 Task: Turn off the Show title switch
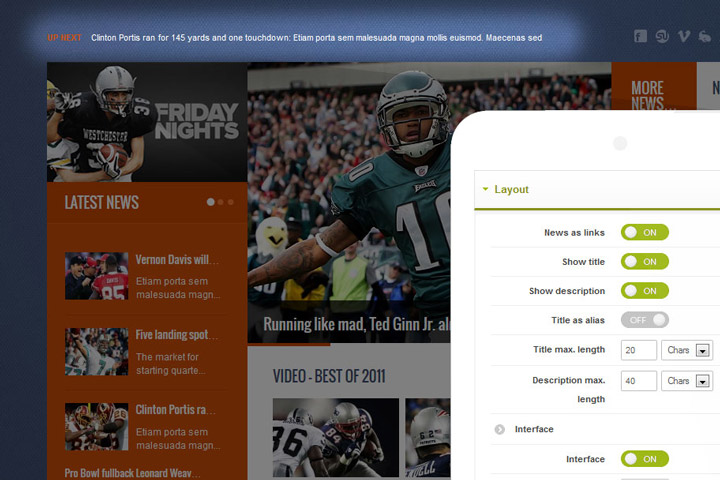coord(645,261)
